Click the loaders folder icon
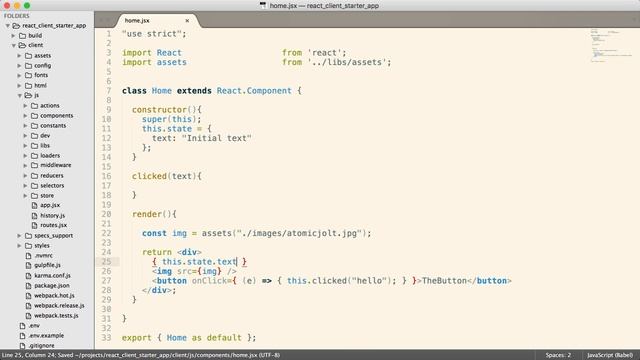640x360 pixels. (34, 156)
